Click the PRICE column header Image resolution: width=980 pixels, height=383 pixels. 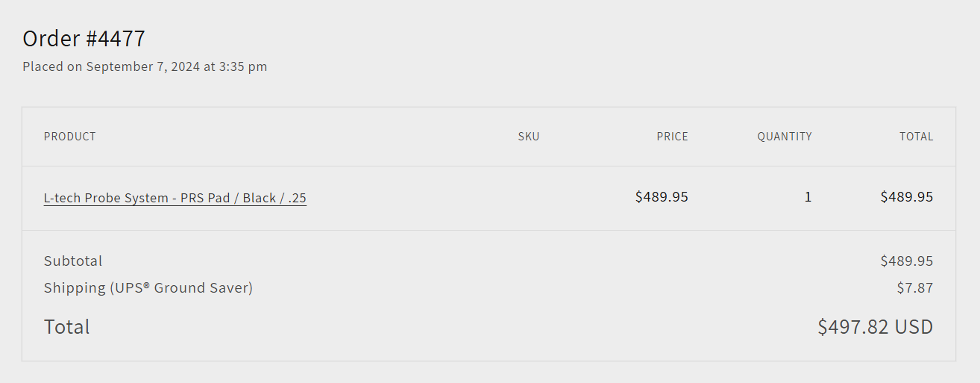[672, 137]
